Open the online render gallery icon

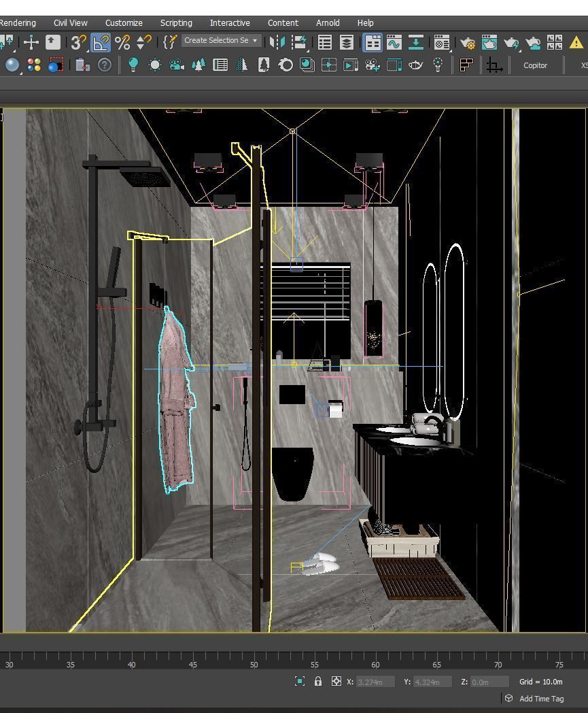tap(555, 43)
